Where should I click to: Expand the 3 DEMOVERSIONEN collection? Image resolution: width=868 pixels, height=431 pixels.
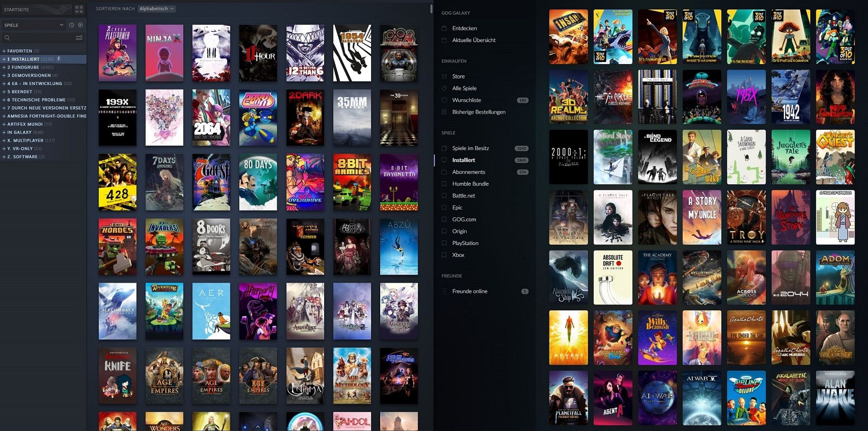point(4,75)
